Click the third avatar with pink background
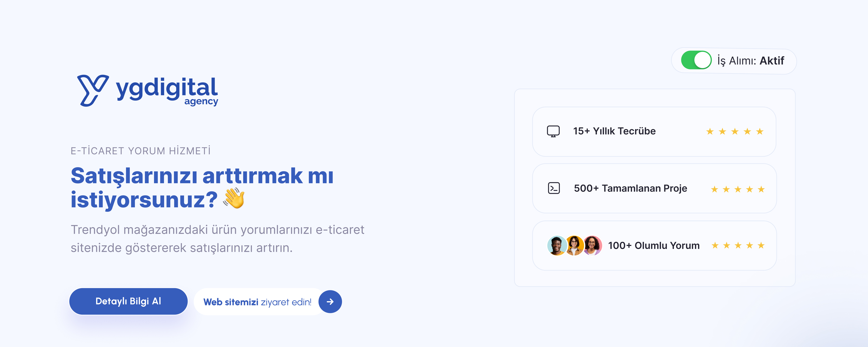The image size is (868, 347). pyautogui.click(x=592, y=246)
